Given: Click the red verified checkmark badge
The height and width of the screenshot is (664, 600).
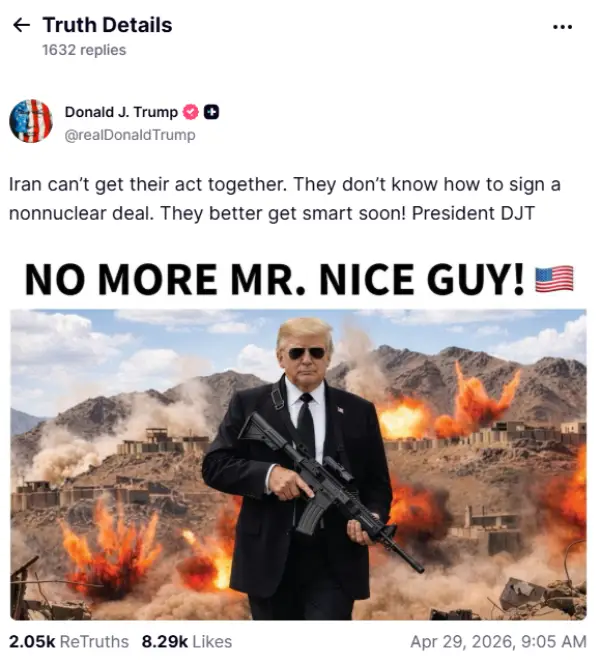Looking at the screenshot, I should click(191, 112).
